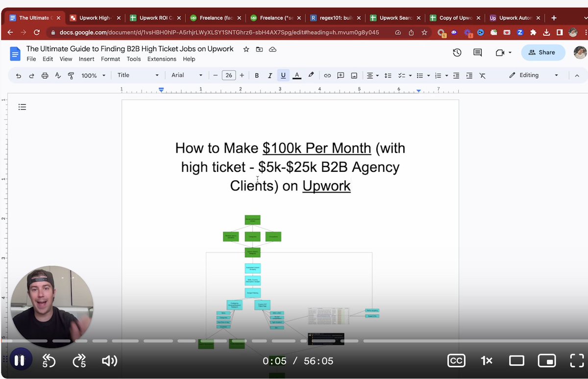Insert image from toolbar icon
588x379 pixels.
pyautogui.click(x=354, y=75)
